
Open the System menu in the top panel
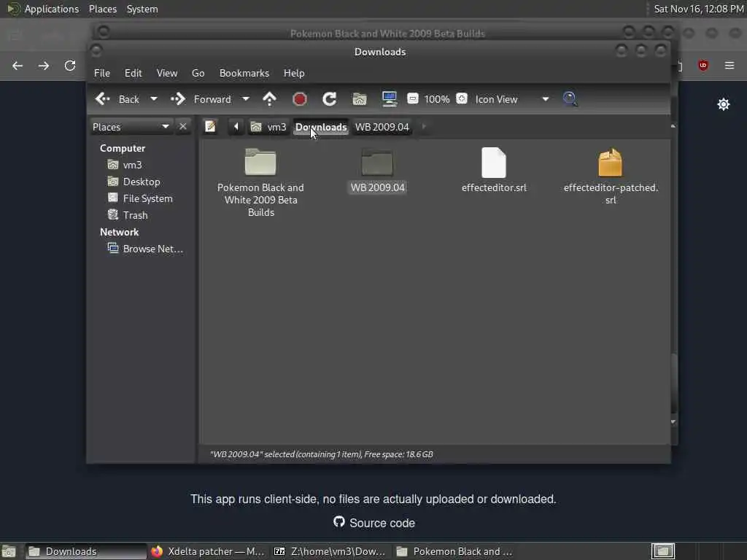pyautogui.click(x=142, y=9)
